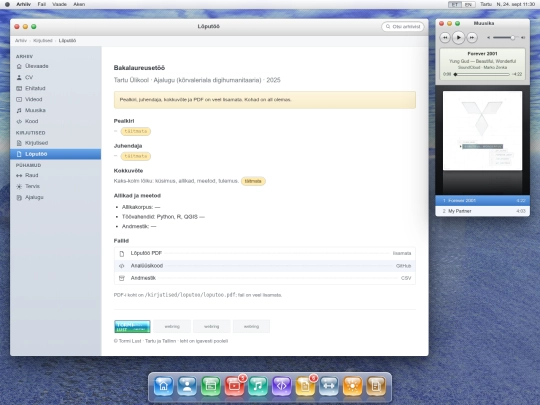Click the second grey webring badge
540x405 pixels.
point(211,326)
